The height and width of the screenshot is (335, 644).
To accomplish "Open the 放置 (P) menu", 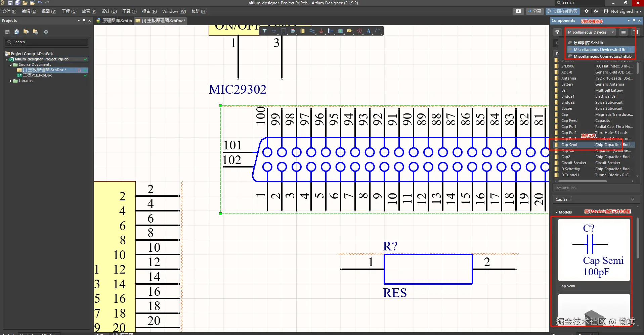I will 89,11.
